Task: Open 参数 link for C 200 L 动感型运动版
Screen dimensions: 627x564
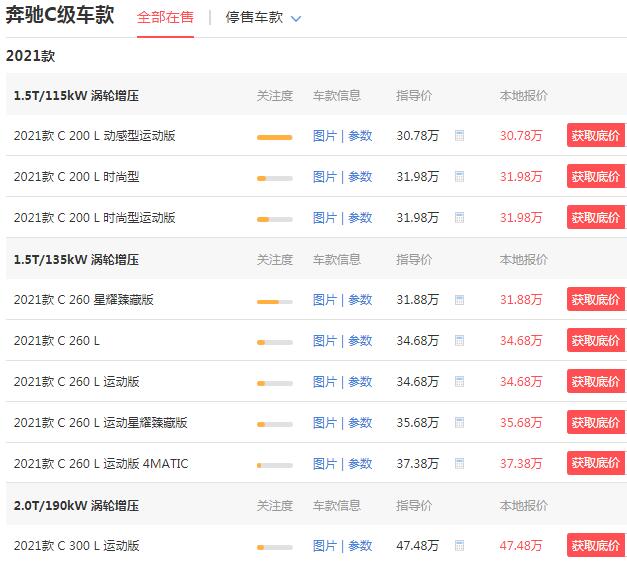Action: tap(360, 136)
